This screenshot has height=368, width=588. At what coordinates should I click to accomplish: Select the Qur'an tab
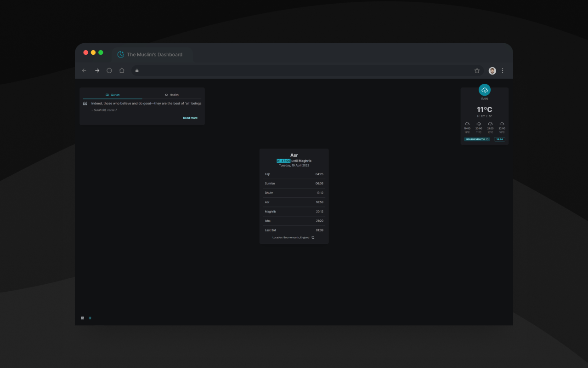(x=113, y=95)
